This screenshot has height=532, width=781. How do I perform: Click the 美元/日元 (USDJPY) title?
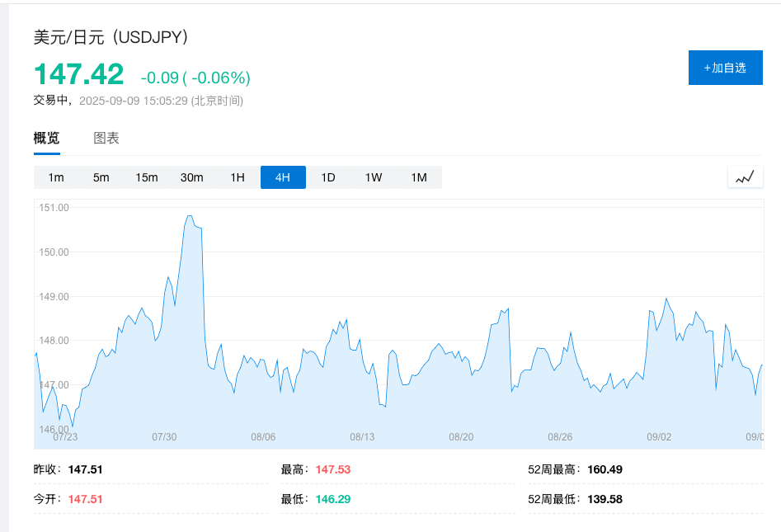111,38
